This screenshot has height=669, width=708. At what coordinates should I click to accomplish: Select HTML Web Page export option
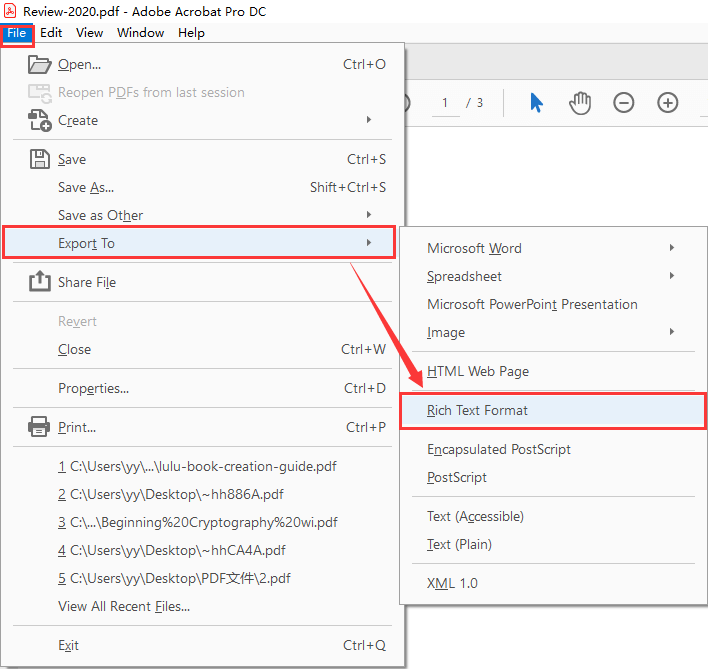[x=478, y=372]
